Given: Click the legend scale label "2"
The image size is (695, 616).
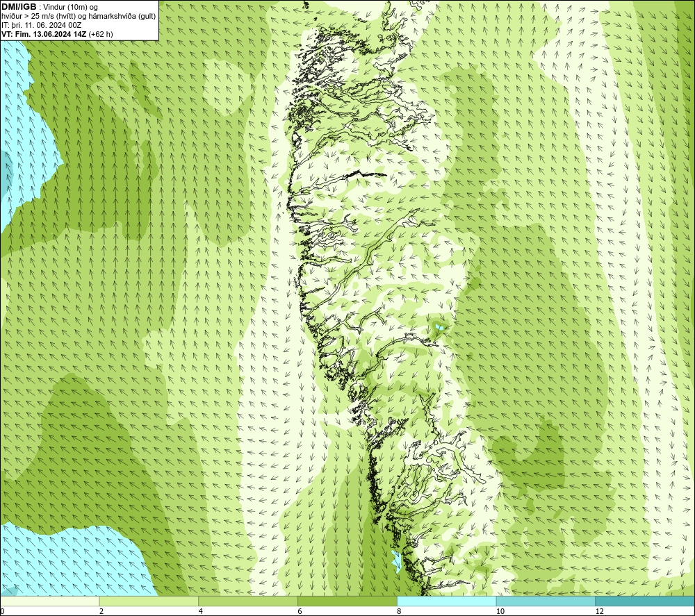Looking at the screenshot, I should (101, 612).
